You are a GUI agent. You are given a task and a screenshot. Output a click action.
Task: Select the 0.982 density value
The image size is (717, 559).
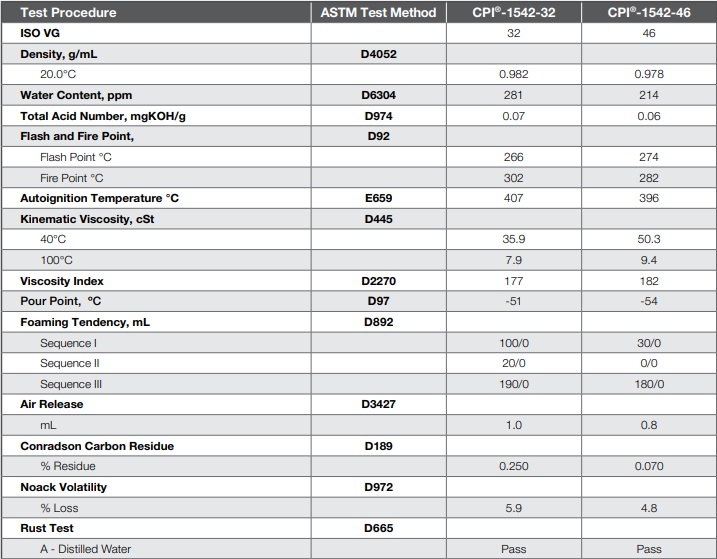(x=515, y=75)
